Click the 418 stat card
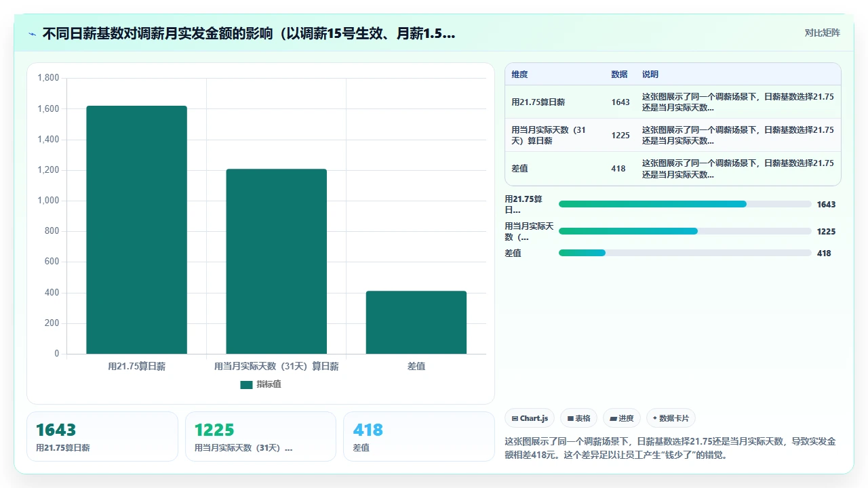The image size is (868, 488). (419, 436)
